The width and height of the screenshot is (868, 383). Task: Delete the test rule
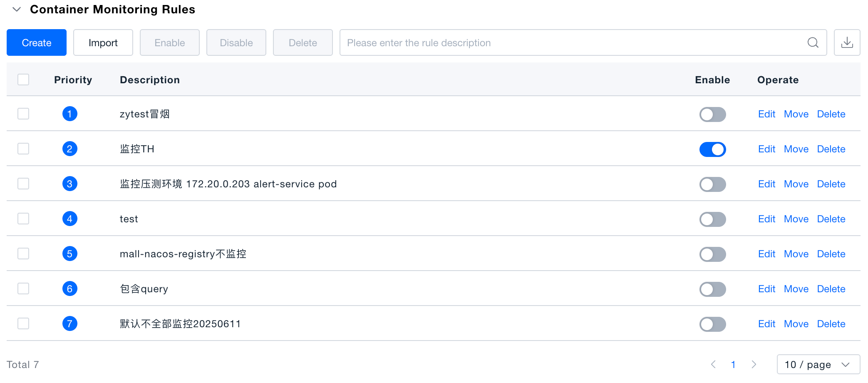click(831, 219)
